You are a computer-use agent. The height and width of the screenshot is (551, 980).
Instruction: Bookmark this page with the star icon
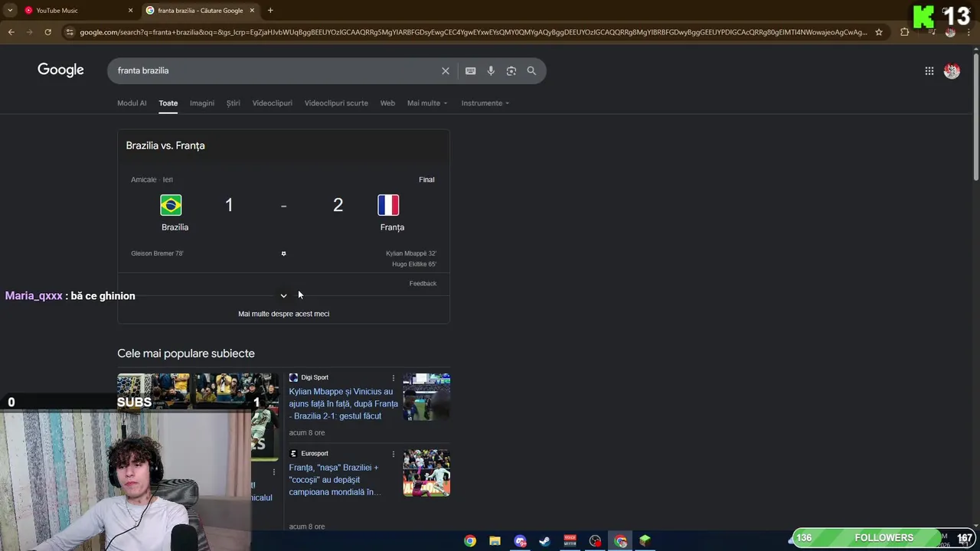pyautogui.click(x=879, y=32)
